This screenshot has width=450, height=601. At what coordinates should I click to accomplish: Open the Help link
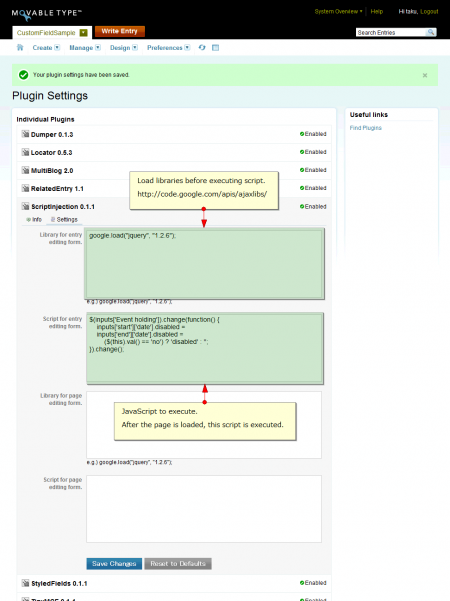click(377, 11)
